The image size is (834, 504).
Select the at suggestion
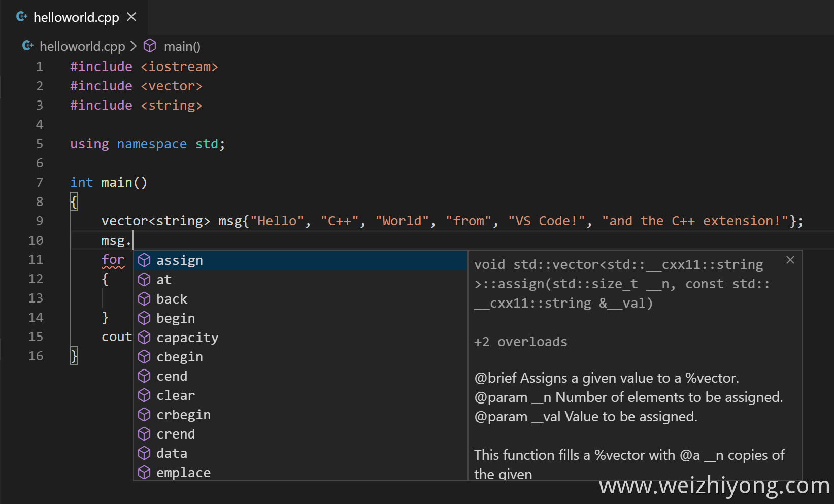[301, 280]
